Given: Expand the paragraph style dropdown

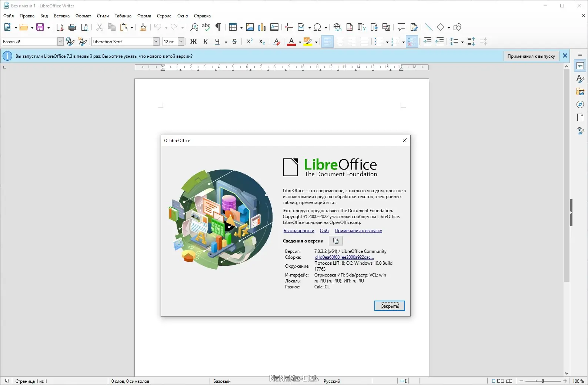Looking at the screenshot, I should click(60, 42).
